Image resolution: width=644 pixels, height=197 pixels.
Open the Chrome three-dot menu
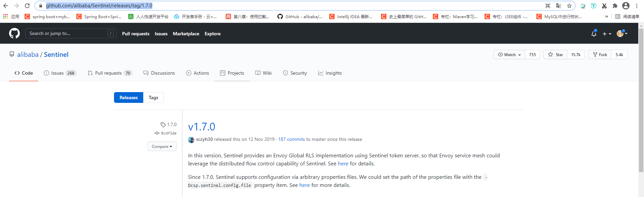(637, 6)
